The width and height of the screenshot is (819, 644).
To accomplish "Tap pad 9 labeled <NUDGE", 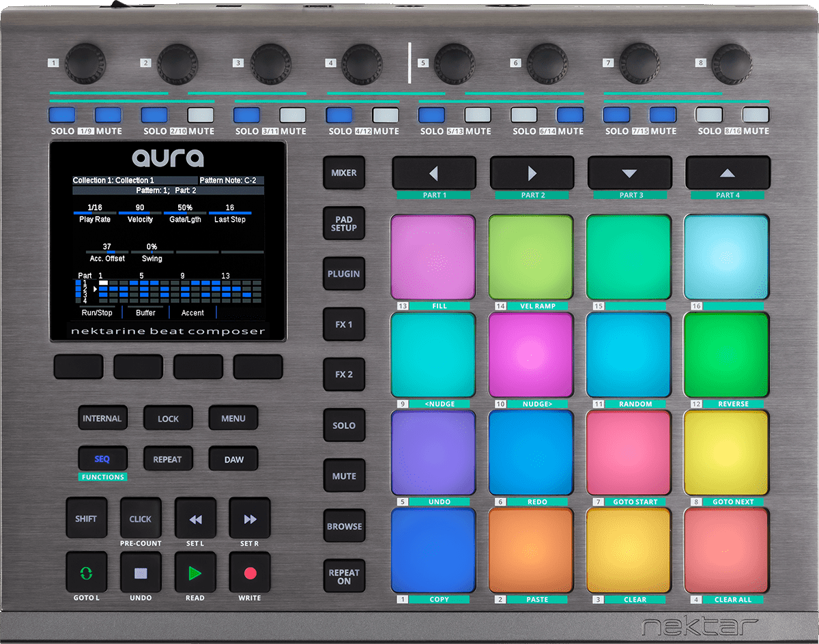I will 433,355.
